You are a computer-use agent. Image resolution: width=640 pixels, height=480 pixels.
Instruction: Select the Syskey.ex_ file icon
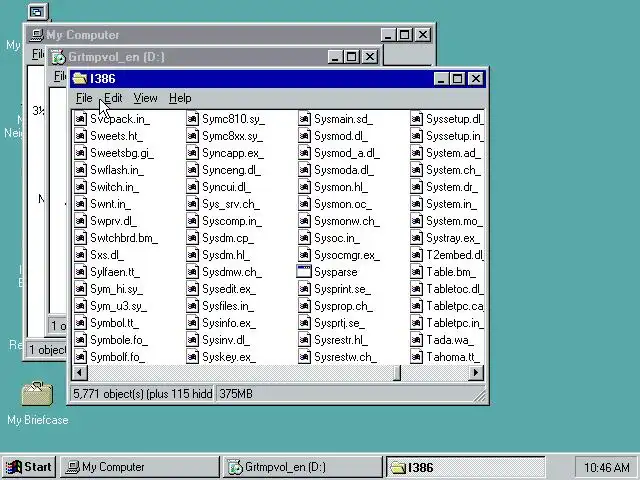pos(192,357)
